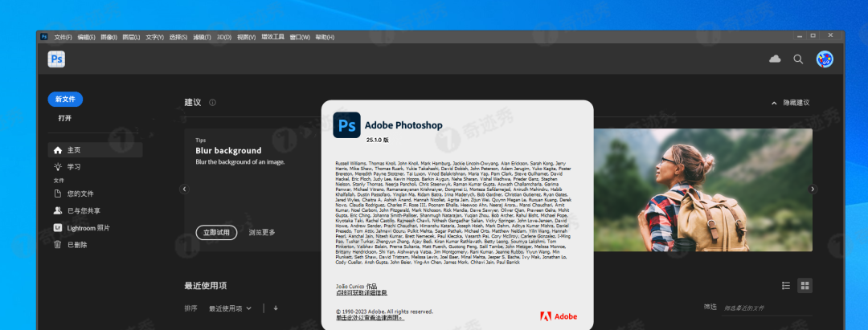Open the 窗口(W) menu
Screen dimensions: 868x330
click(300, 37)
